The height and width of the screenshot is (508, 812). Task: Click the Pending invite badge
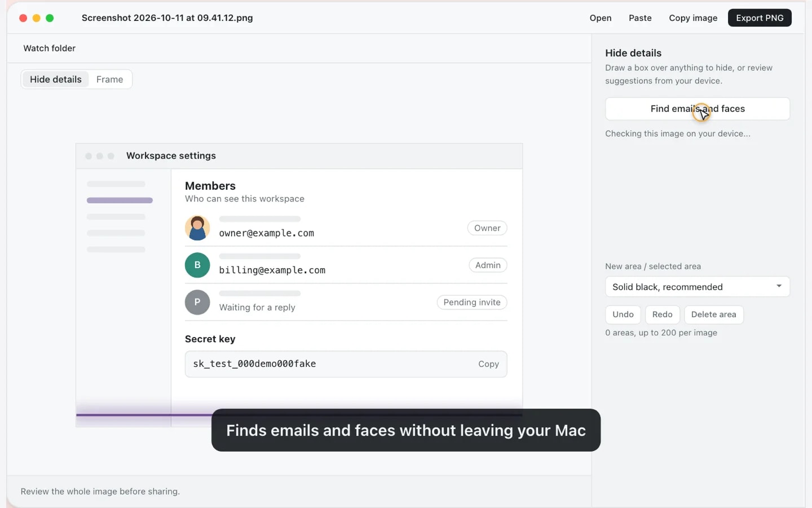(x=472, y=303)
